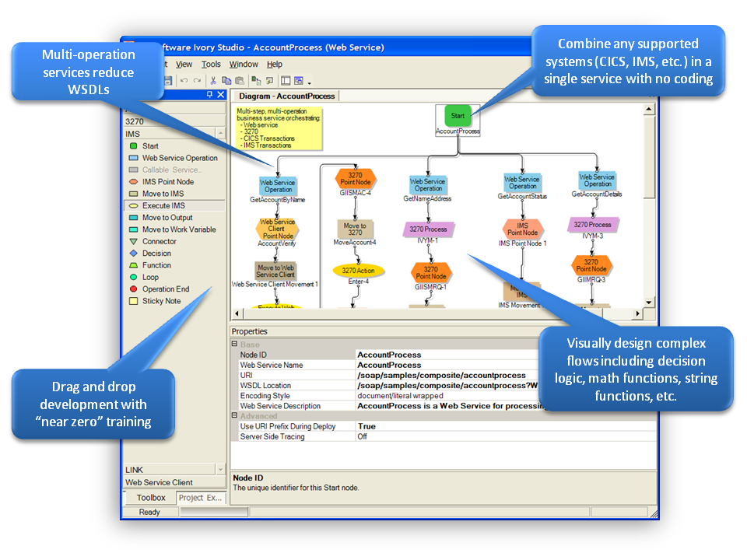The width and height of the screenshot is (747, 560).
Task: Open the Tools menu
Action: (211, 65)
